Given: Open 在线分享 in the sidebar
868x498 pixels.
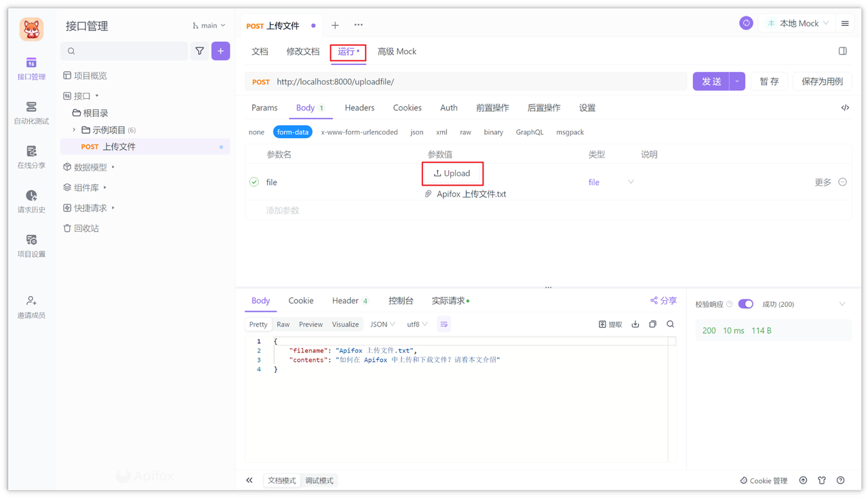Looking at the screenshot, I should point(31,157).
